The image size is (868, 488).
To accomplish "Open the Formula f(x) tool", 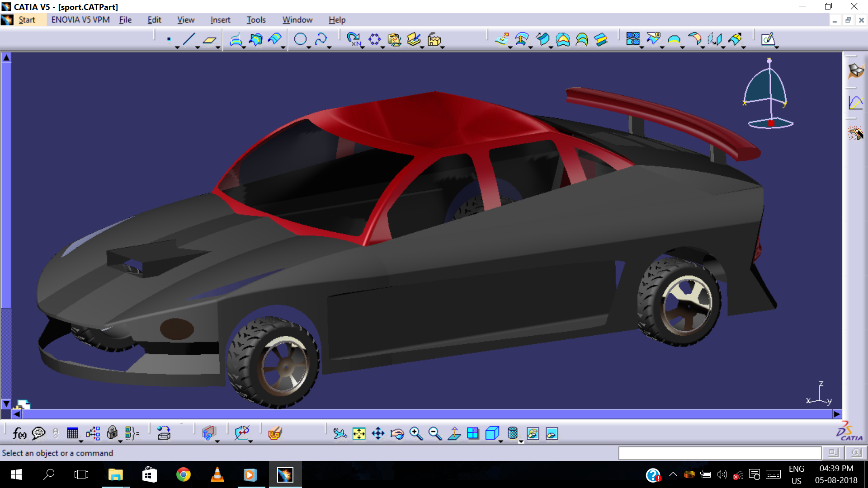I will pyautogui.click(x=19, y=434).
